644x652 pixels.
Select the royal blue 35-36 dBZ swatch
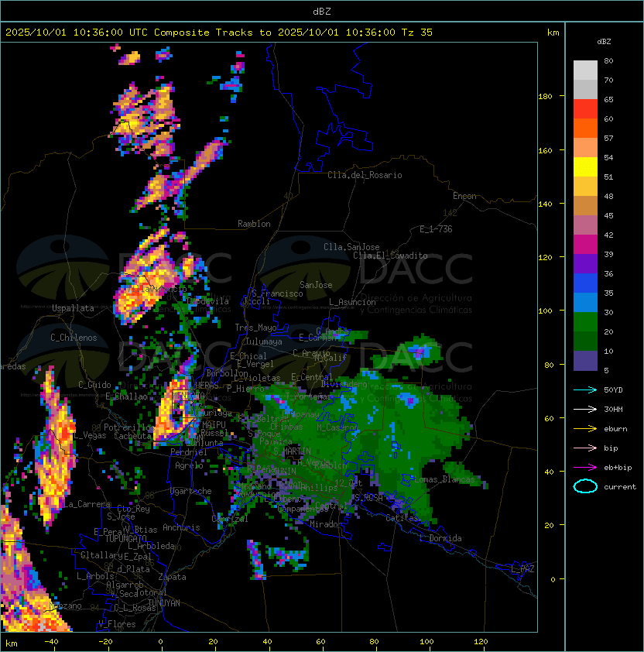coord(585,283)
